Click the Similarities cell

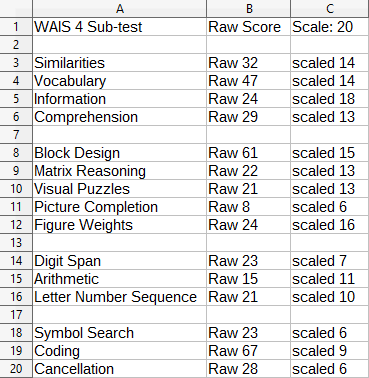coord(119,63)
